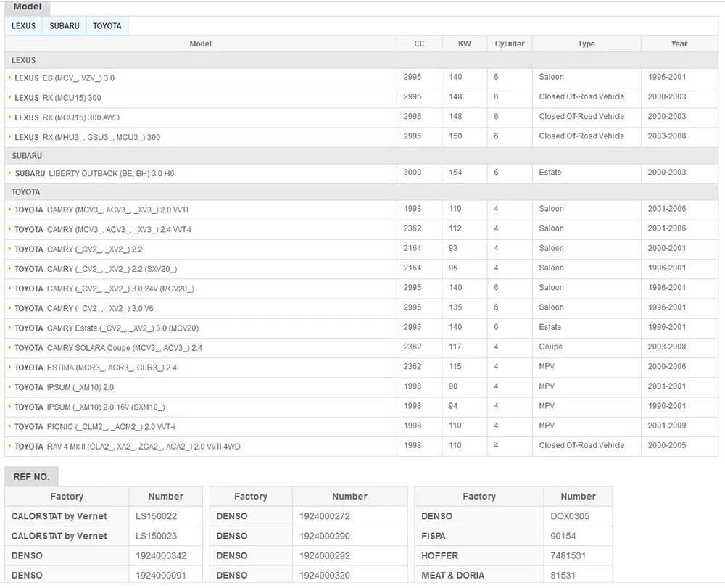
Task: Open TOYOTA PICNIC 2.0 VVT-i model
Action: click(95, 427)
